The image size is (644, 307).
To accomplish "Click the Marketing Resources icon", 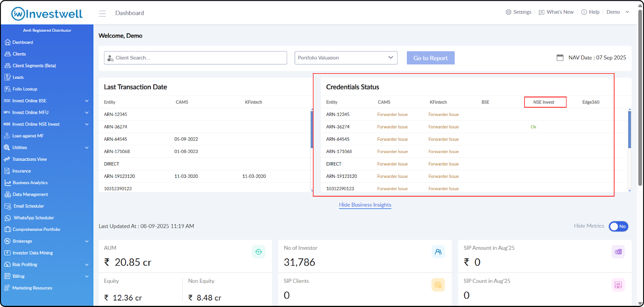I will (7, 288).
